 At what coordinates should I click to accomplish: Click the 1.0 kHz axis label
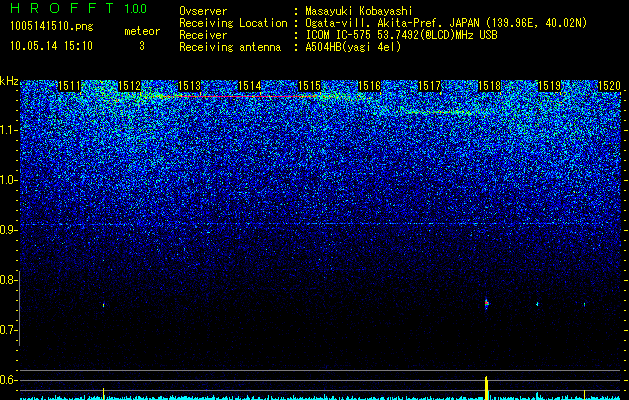tap(8, 180)
